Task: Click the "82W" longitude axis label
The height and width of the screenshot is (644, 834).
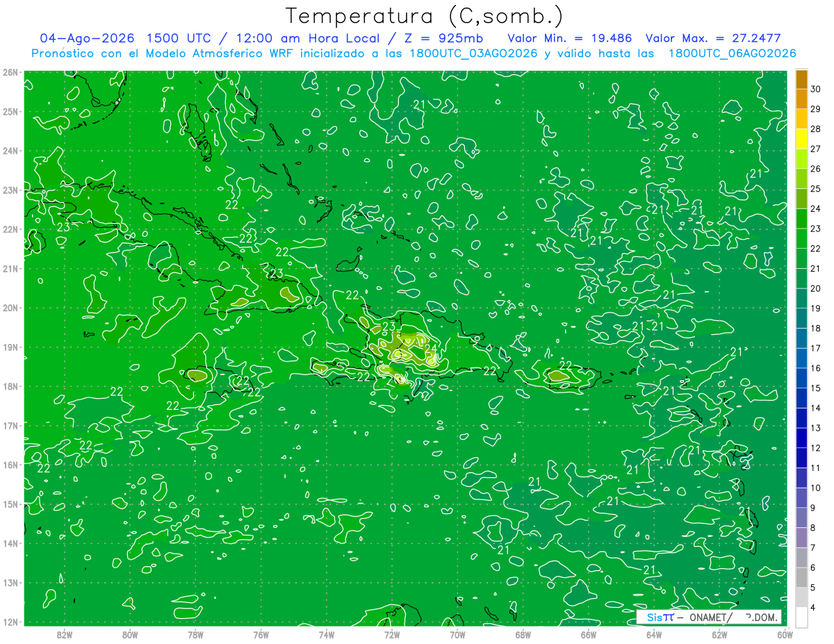Action: pos(65,634)
